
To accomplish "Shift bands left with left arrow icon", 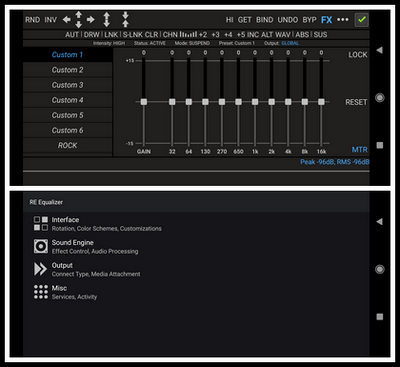I will click(x=67, y=20).
